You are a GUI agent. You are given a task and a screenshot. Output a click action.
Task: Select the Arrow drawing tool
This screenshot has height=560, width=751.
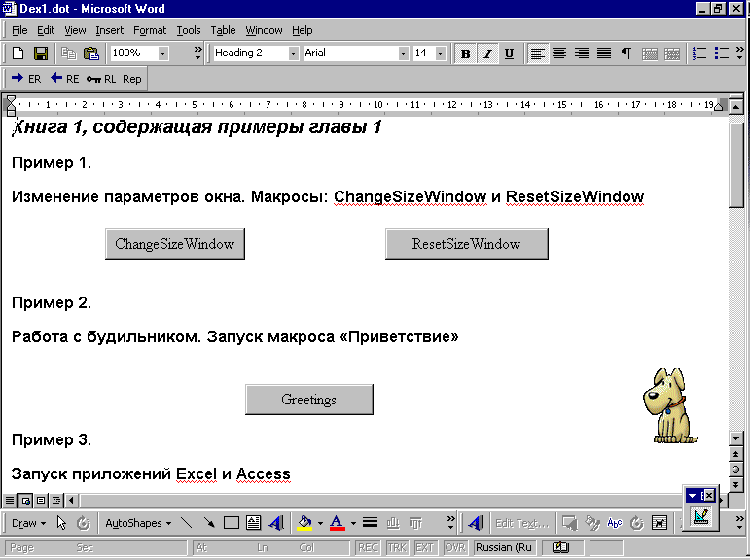[209, 523]
